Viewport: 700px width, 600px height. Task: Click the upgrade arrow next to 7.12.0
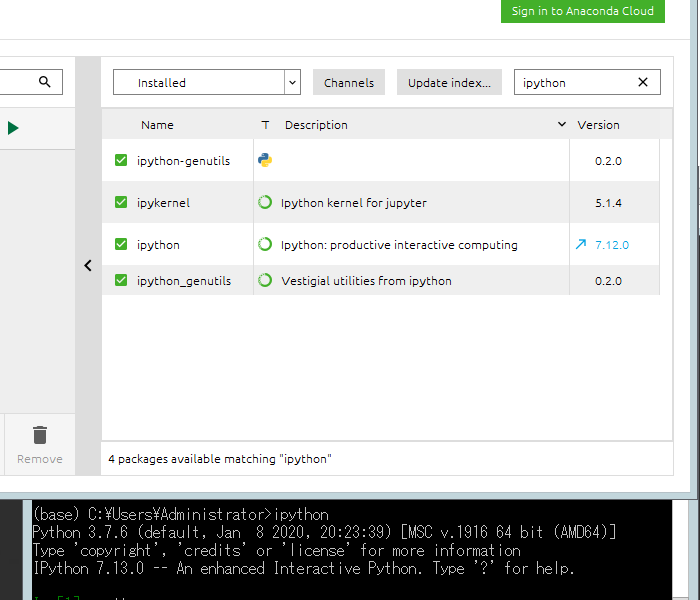click(x=581, y=244)
